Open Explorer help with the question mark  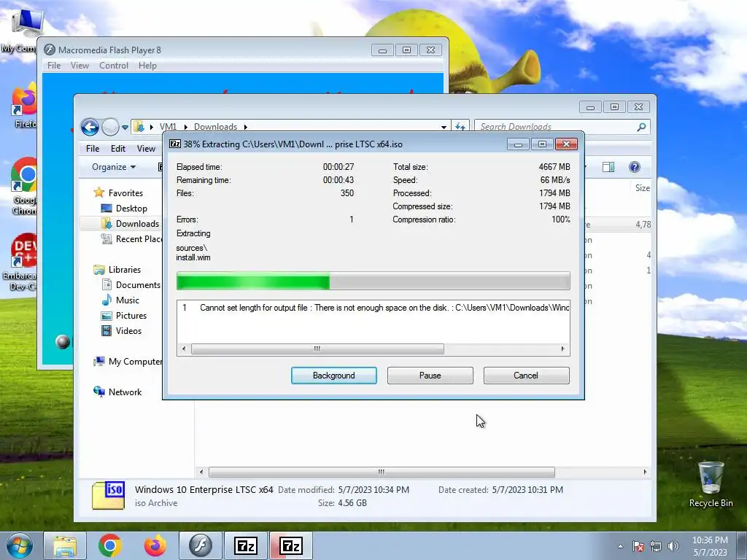[634, 167]
